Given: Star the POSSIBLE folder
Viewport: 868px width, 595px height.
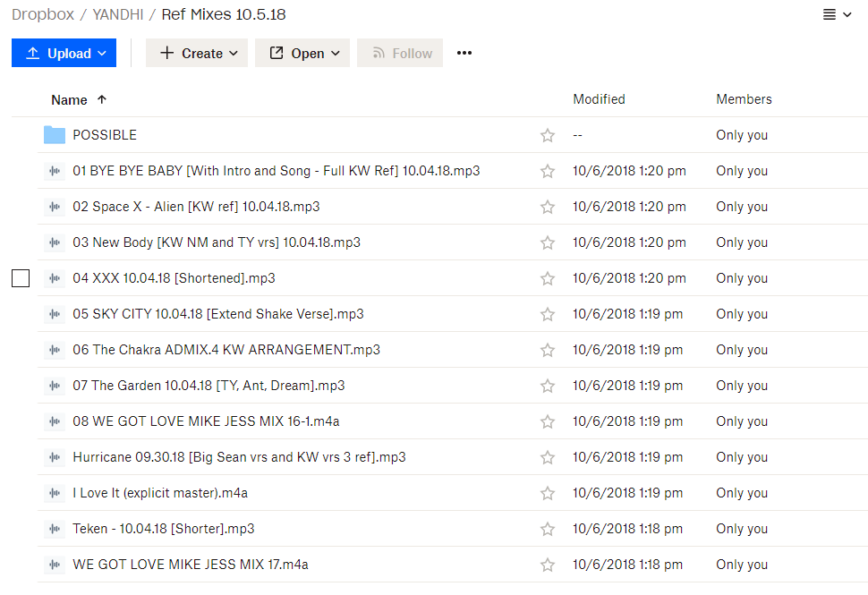Looking at the screenshot, I should (548, 135).
